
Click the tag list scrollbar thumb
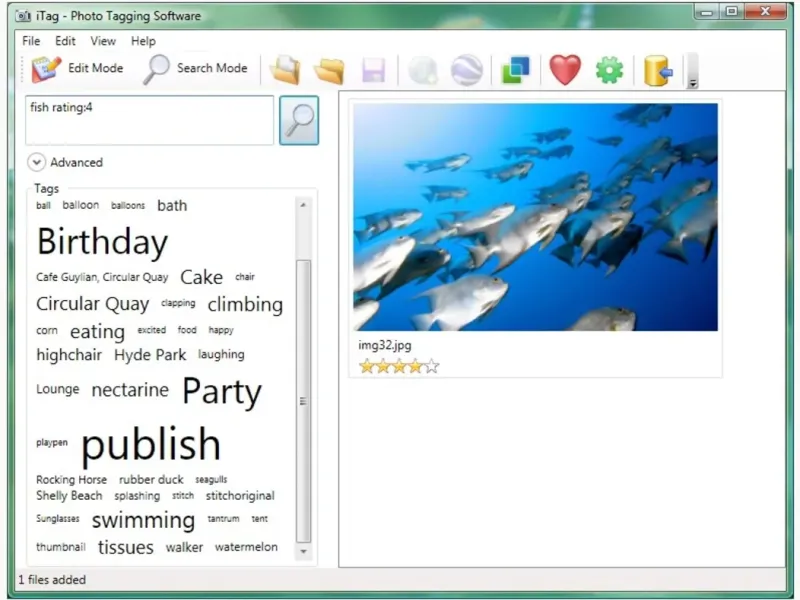(304, 401)
